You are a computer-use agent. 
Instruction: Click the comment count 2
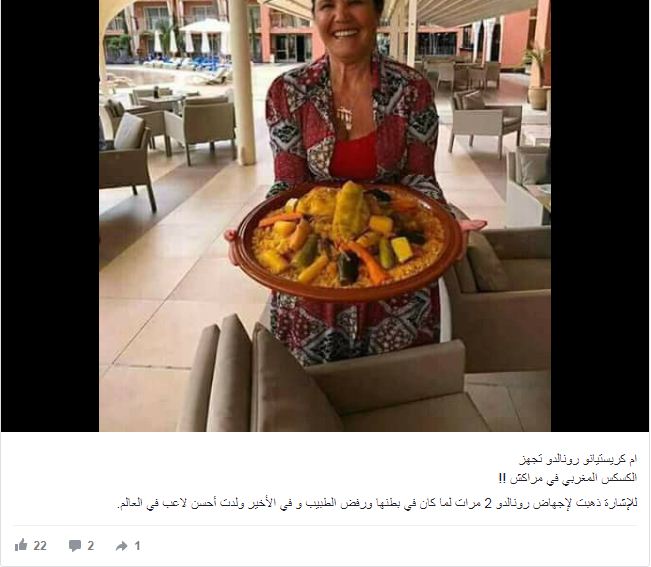tap(91, 545)
